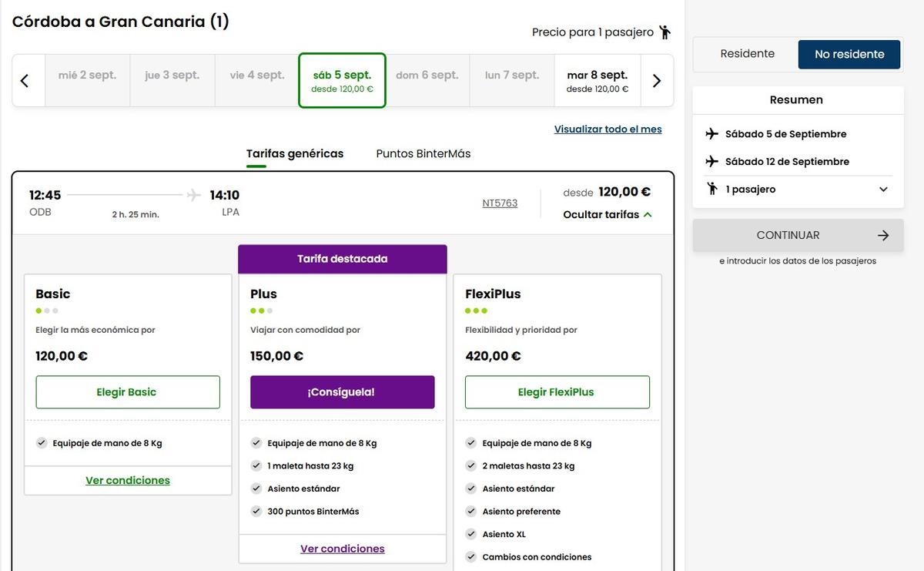Image resolution: width=924 pixels, height=571 pixels.
Task: Select the Residente option
Action: (x=747, y=54)
